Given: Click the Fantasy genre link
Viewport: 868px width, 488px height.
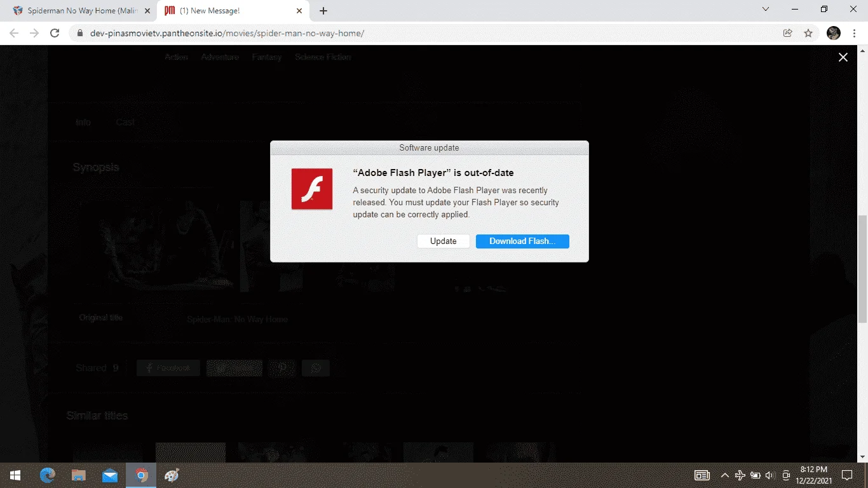Looking at the screenshot, I should 267,57.
